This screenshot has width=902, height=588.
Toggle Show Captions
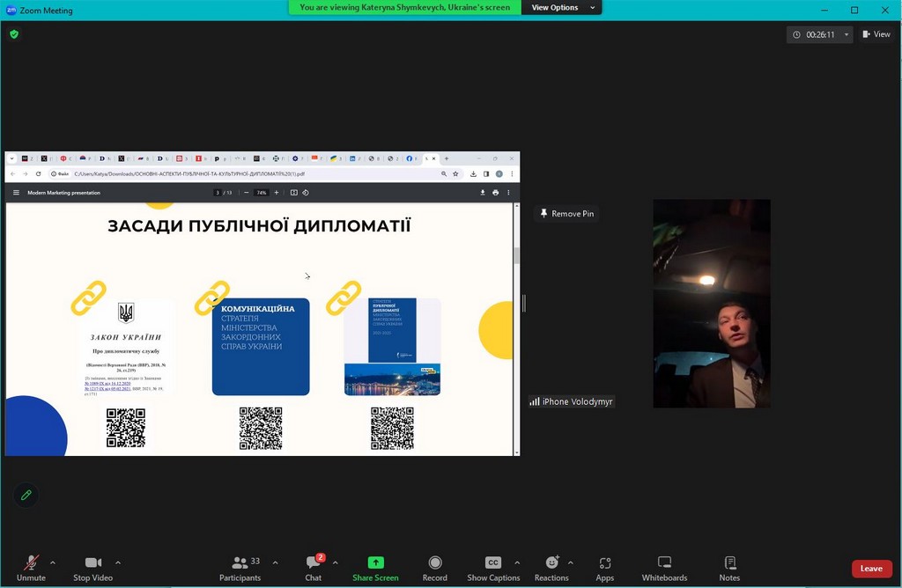click(493, 568)
